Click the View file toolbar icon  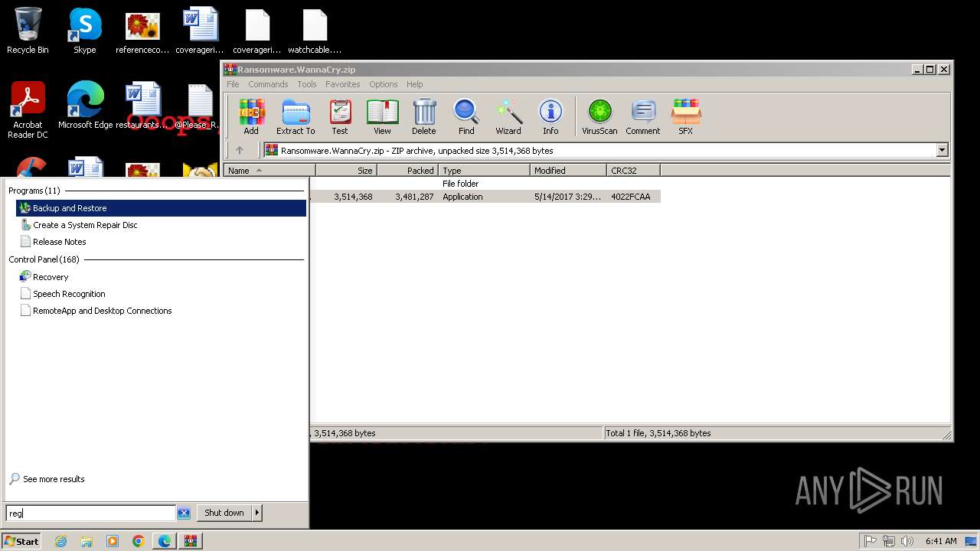click(382, 117)
